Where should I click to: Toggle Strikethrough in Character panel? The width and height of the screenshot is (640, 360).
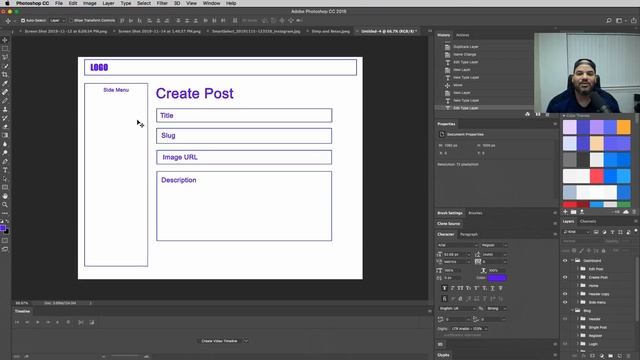coord(500,288)
